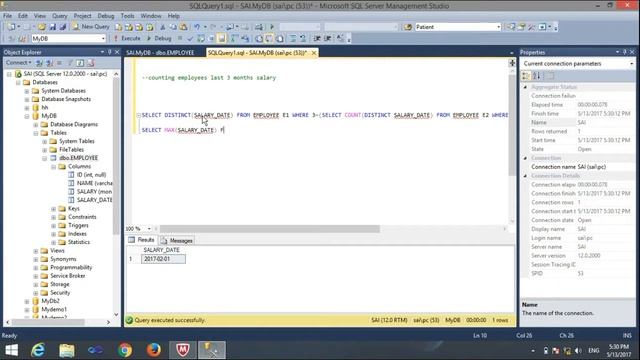Screen dimensions: 640x360
Task: Open the Current connection parameters dropdown
Action: tap(631, 64)
